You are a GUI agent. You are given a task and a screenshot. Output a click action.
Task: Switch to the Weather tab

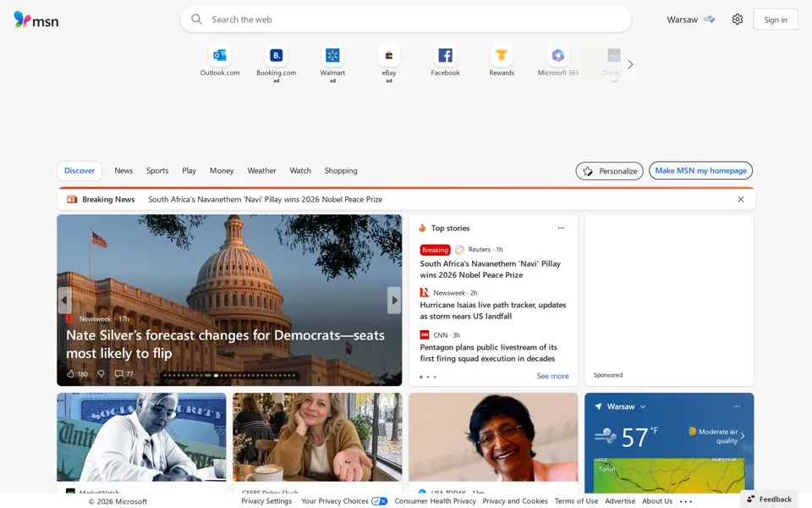[x=261, y=170]
